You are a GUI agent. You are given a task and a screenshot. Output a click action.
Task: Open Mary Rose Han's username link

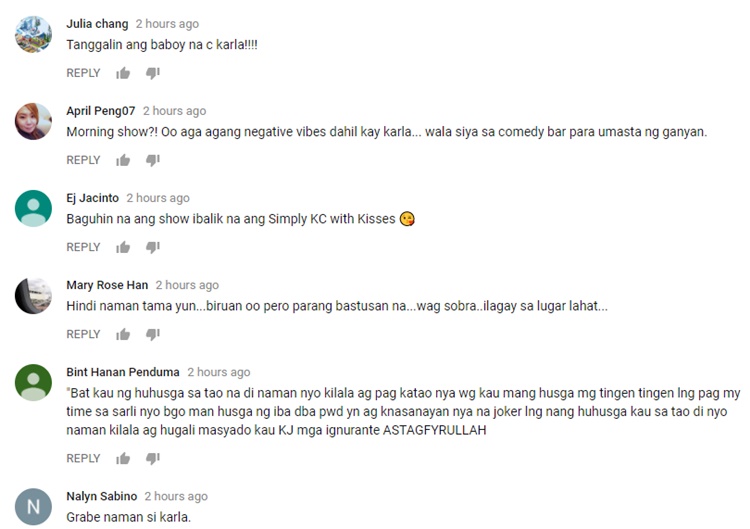[x=107, y=285]
